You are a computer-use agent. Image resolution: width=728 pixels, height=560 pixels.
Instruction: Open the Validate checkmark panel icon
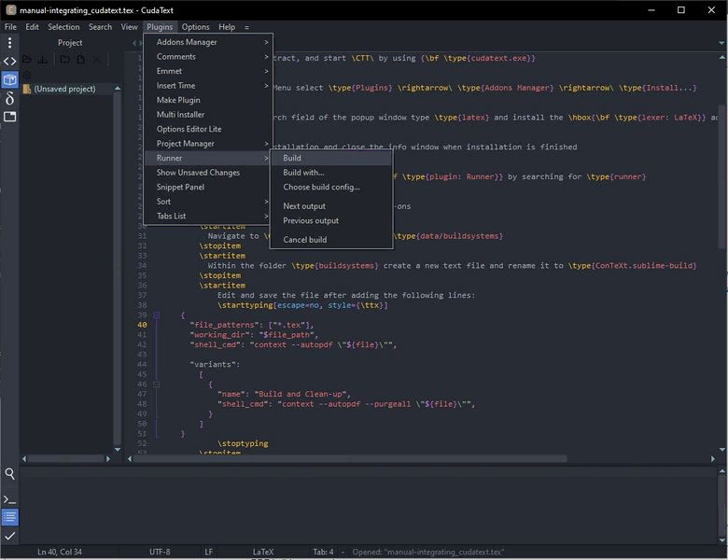9,536
